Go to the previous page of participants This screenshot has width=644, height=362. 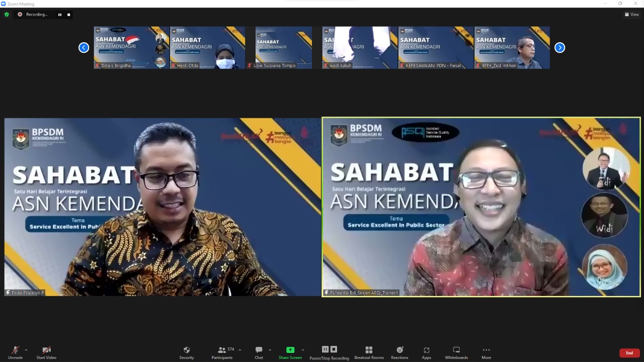84,47
